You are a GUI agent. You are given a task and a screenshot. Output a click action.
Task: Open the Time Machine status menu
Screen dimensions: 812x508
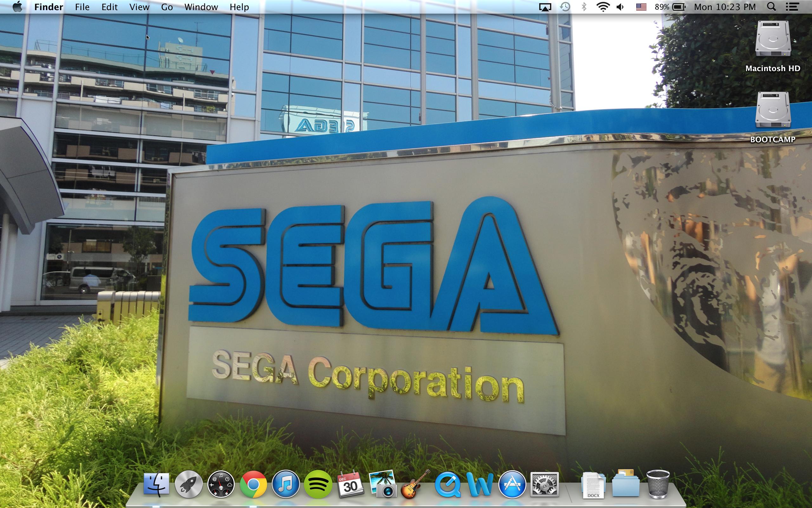click(x=565, y=7)
